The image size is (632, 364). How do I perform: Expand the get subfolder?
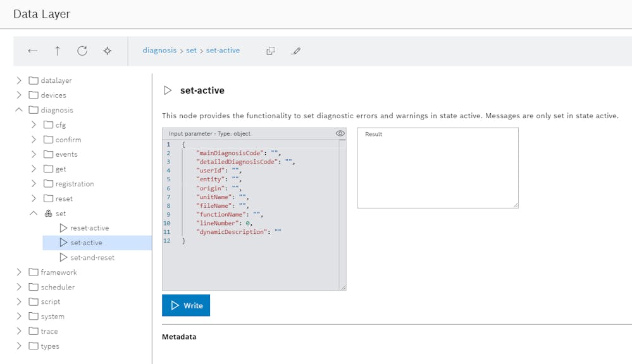click(x=34, y=169)
